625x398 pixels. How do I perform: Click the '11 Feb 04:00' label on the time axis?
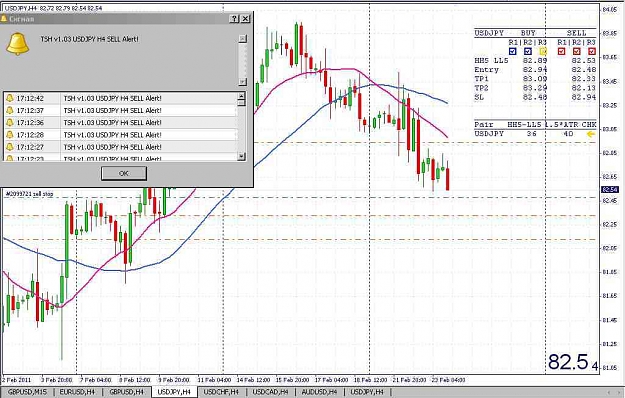[x=214, y=380]
